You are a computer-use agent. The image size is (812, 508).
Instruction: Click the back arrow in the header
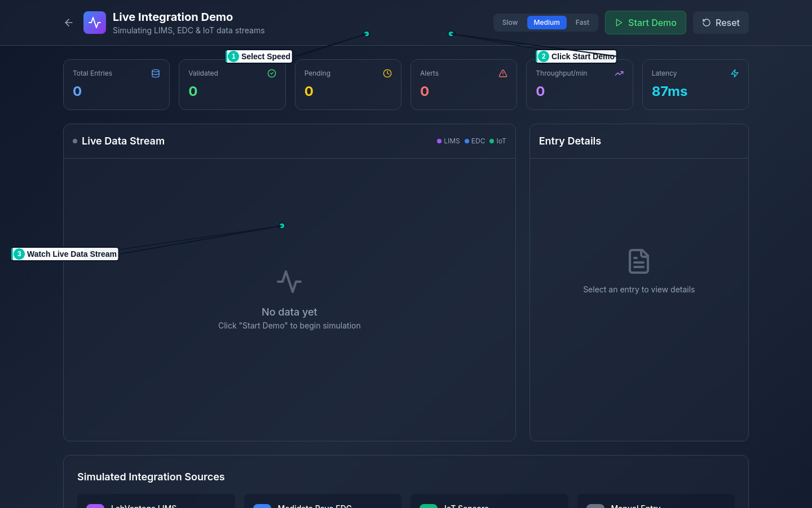69,23
